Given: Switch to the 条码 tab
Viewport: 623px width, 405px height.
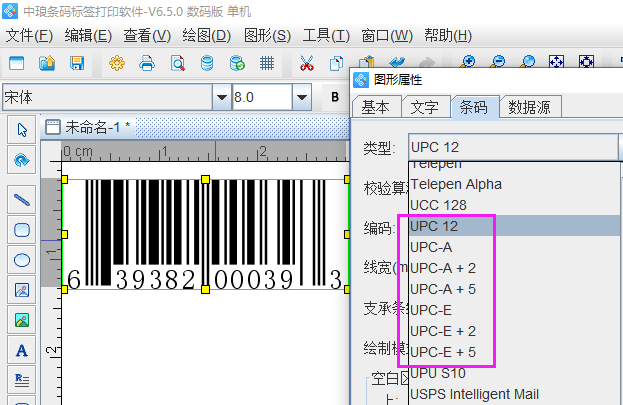Looking at the screenshot, I should pos(474,107).
